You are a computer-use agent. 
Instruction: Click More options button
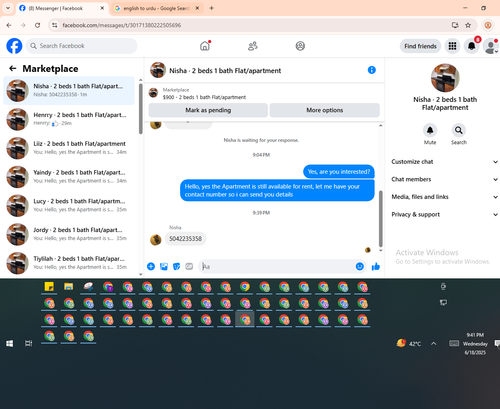click(x=325, y=110)
